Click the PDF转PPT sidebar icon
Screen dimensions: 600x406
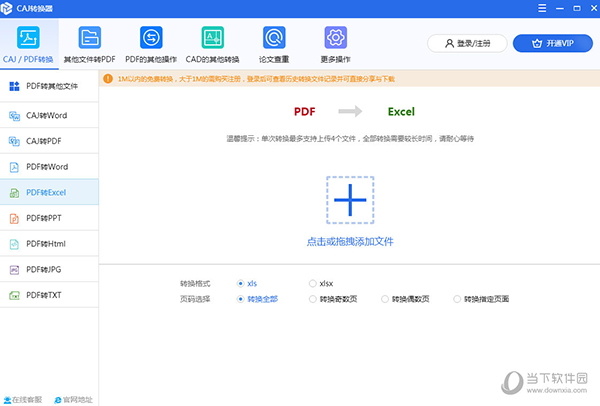tap(14, 218)
